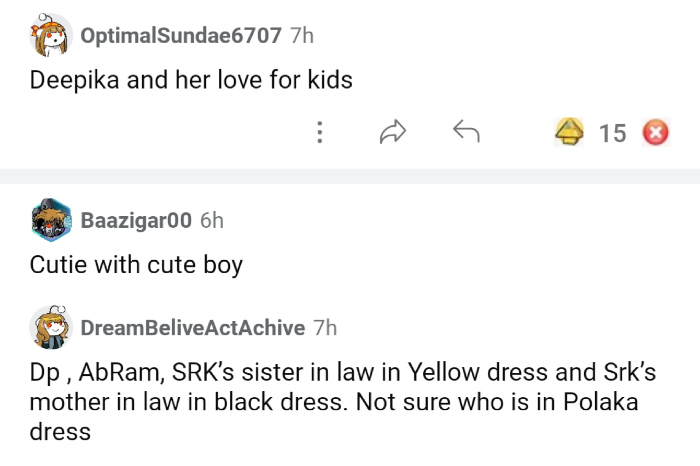Visit the Baazigar00 username link
700x466 pixels.
click(143, 221)
